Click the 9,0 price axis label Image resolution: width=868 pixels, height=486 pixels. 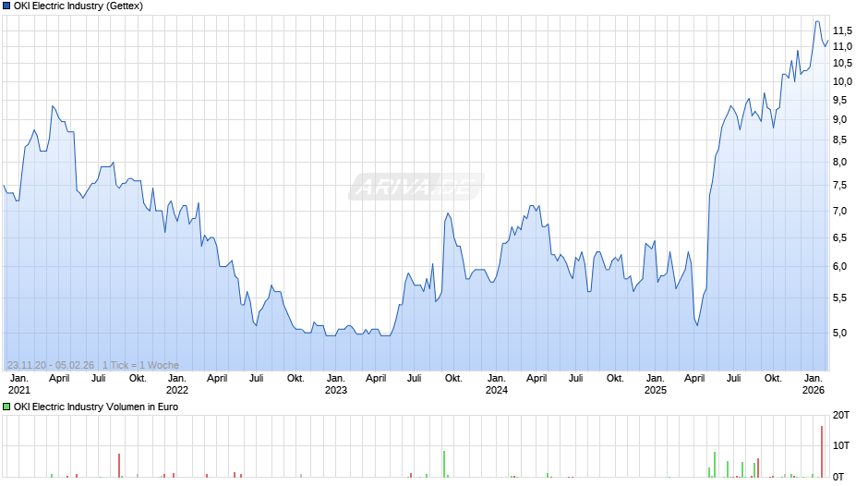point(839,120)
